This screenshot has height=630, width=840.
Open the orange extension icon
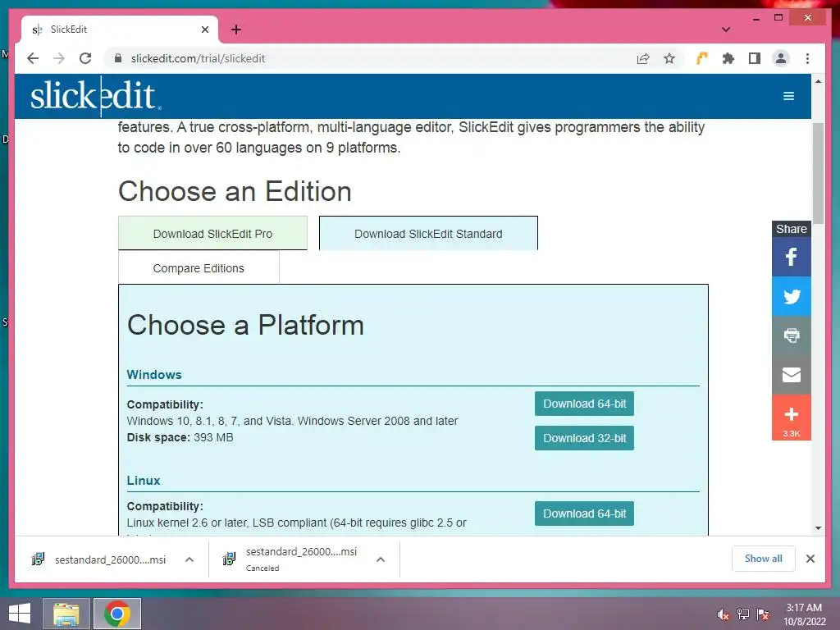coord(702,58)
